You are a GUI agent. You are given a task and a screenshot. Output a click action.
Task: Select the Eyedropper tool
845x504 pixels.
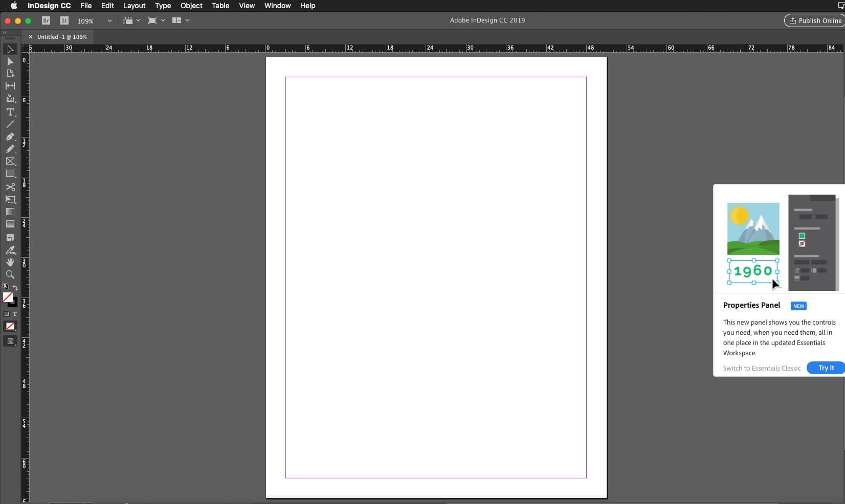(x=10, y=250)
